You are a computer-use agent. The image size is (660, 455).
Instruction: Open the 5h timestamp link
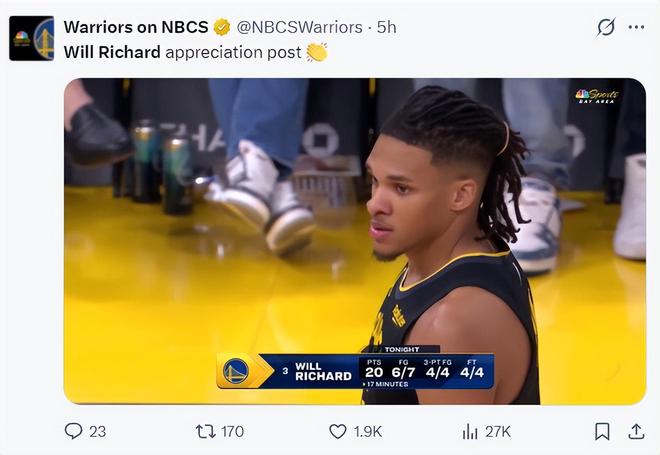[386, 27]
